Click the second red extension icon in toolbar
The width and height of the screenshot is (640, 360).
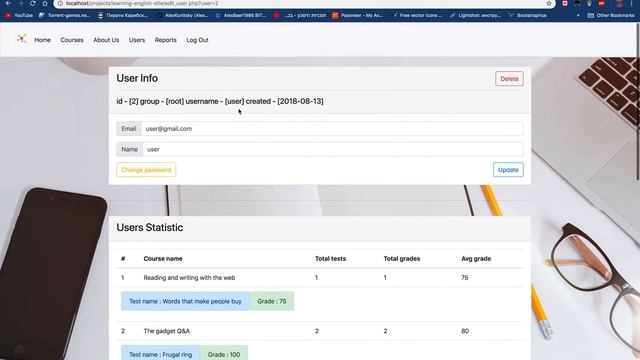(x=602, y=3)
